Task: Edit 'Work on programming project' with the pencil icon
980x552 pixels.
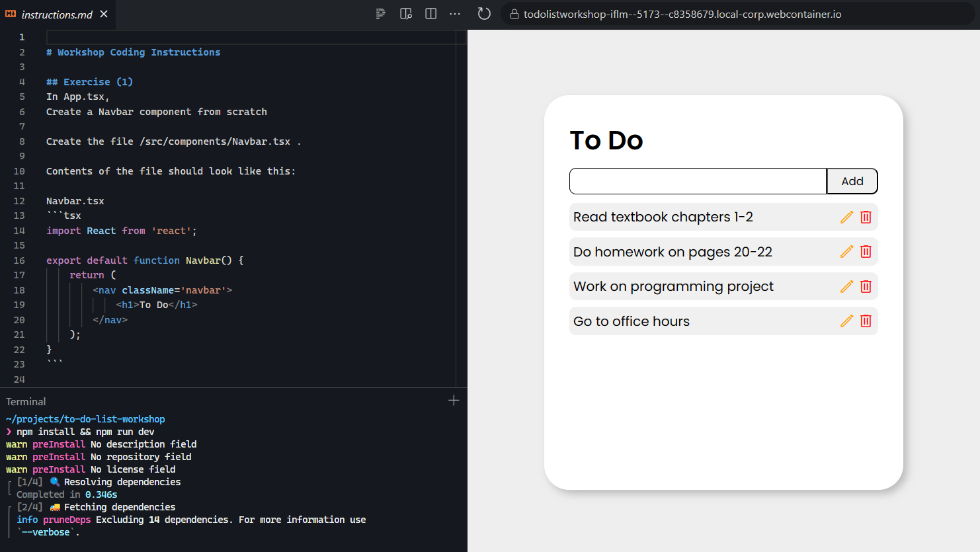Action: click(x=846, y=286)
